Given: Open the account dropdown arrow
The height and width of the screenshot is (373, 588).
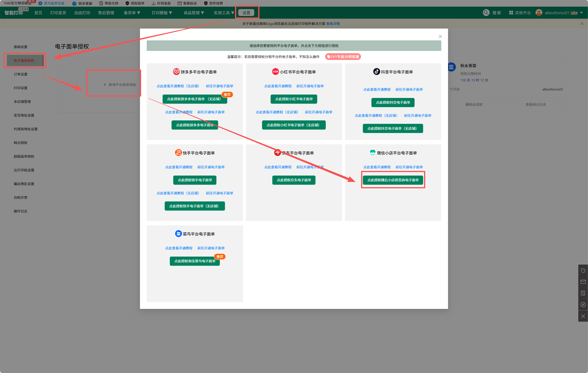Looking at the screenshot, I should click(581, 13).
